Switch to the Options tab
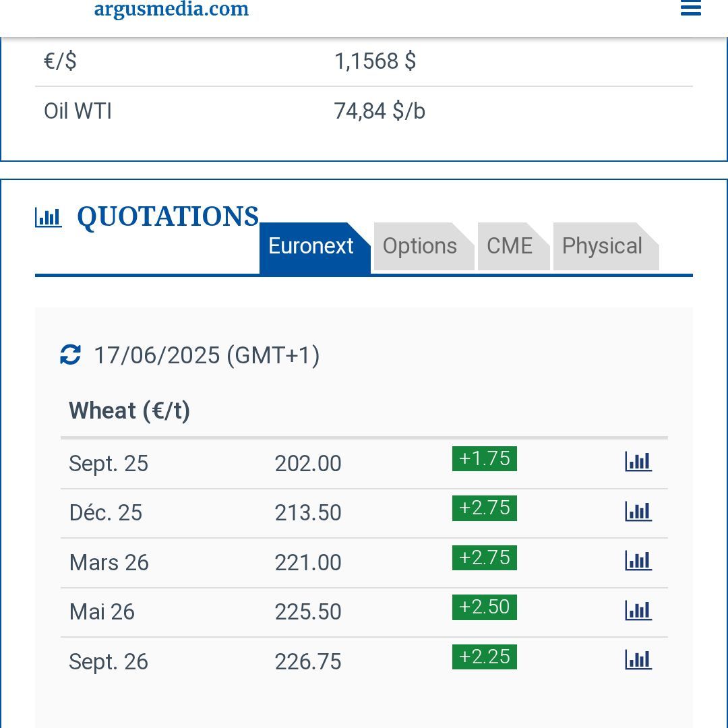 coord(420,247)
